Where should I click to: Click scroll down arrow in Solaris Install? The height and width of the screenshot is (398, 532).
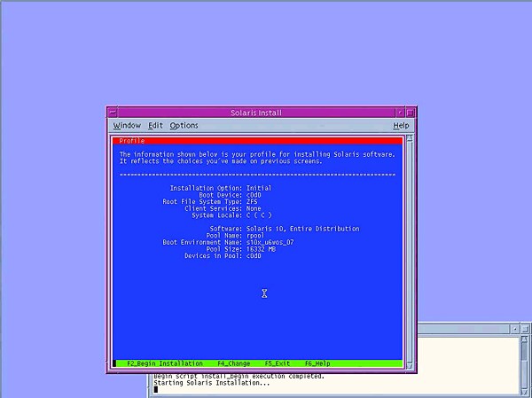(x=410, y=365)
